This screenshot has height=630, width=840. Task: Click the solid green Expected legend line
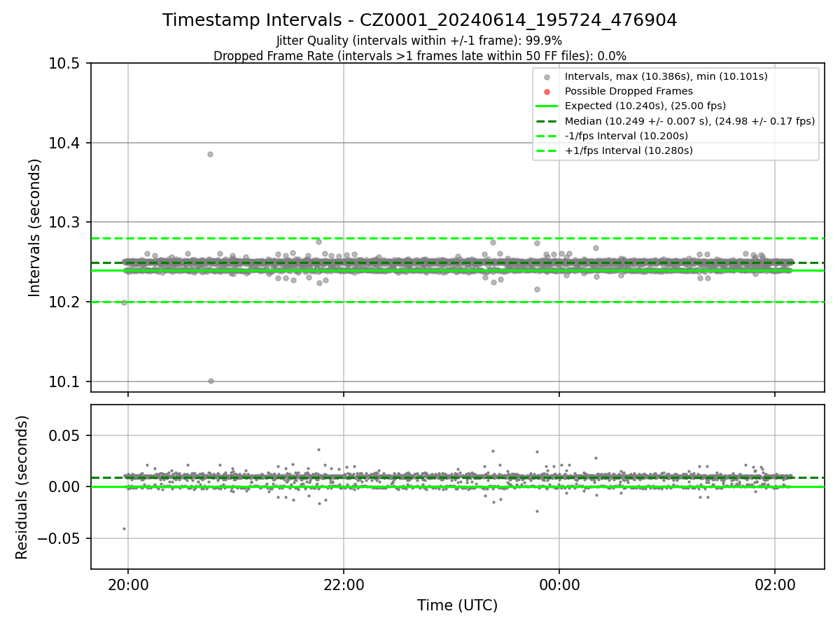tap(547, 106)
